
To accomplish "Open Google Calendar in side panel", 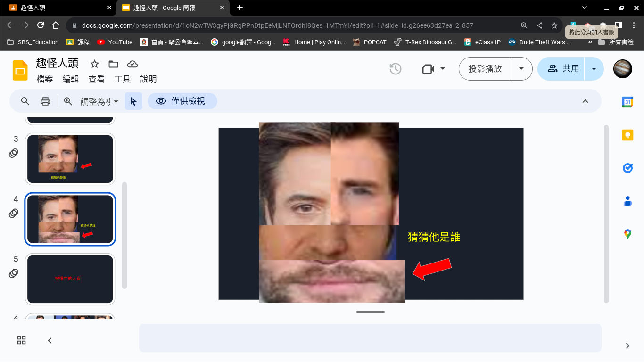I will tap(627, 102).
